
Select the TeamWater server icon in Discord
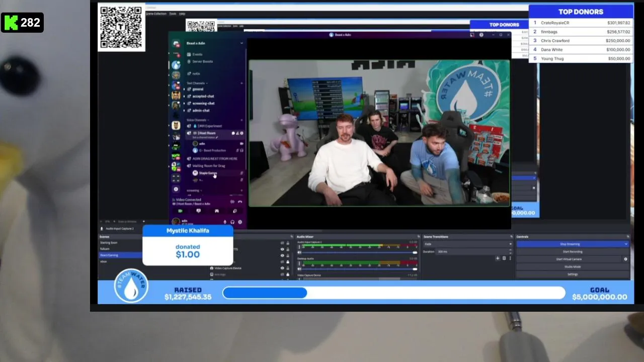pyautogui.click(x=176, y=65)
